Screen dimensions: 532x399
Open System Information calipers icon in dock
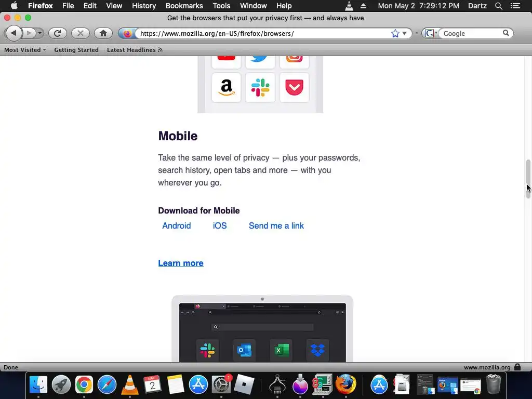point(277,384)
